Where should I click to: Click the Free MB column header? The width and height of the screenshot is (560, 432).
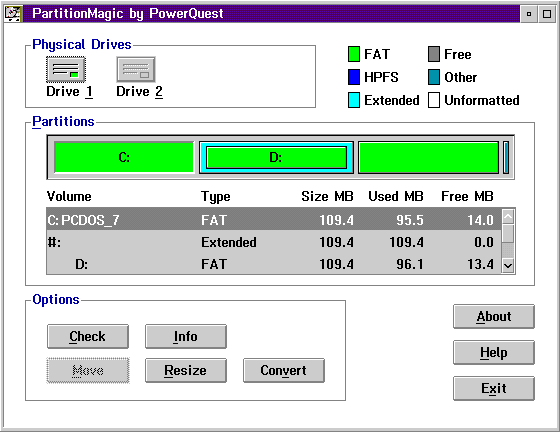(467, 196)
